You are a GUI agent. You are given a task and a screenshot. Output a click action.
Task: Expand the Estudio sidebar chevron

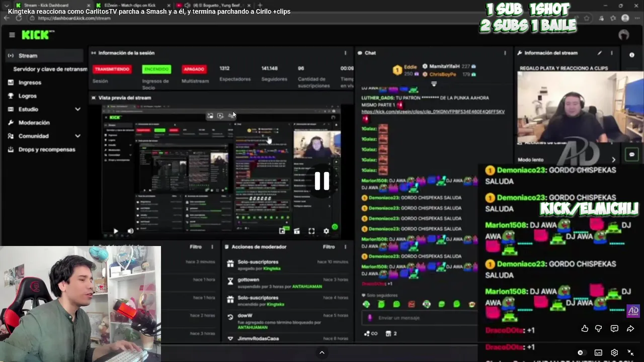click(x=77, y=109)
